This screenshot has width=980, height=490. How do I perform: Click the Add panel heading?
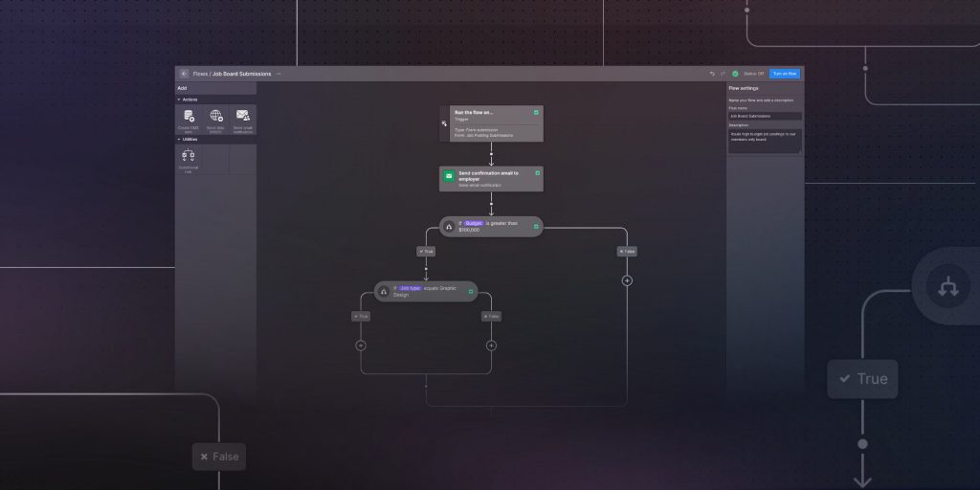pos(182,88)
